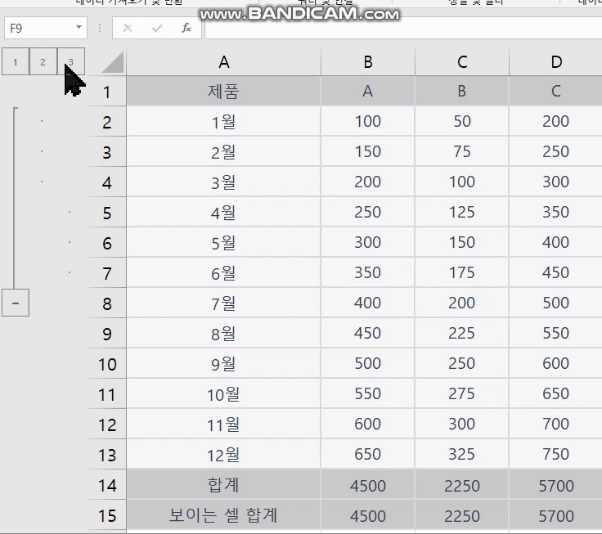Click outline level 1 button
This screenshot has width=602, height=534.
coord(15,61)
